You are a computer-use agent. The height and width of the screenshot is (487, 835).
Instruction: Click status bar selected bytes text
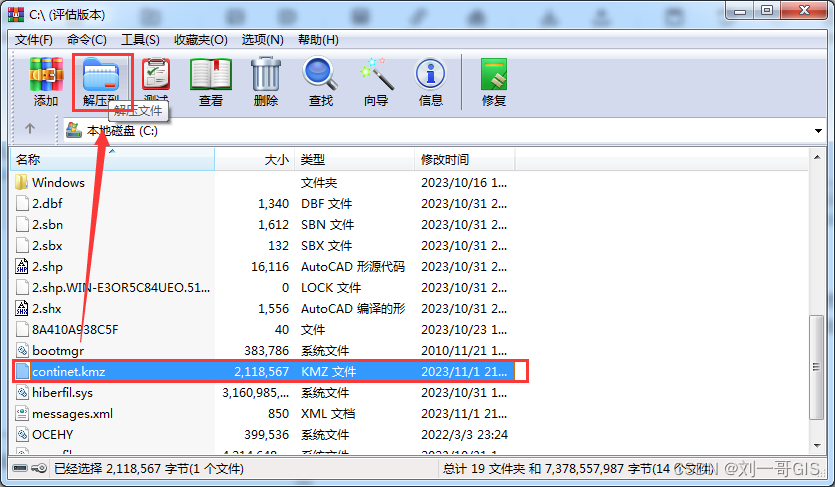click(x=149, y=468)
